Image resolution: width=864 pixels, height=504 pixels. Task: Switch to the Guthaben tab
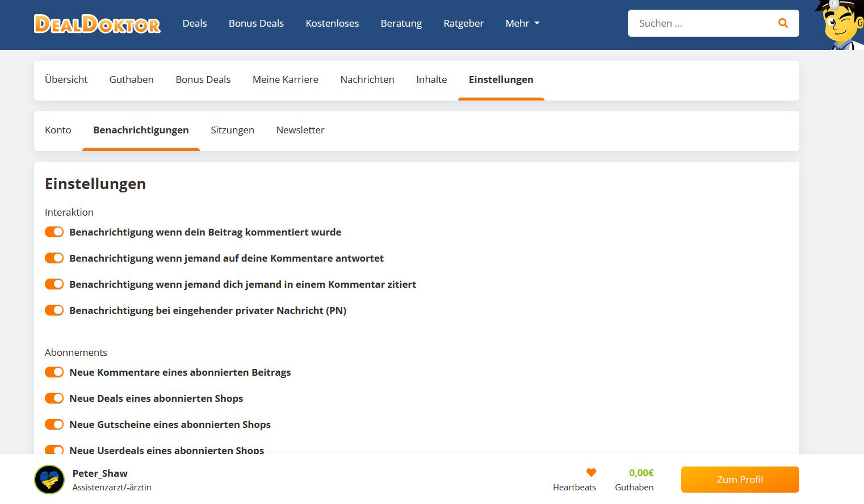click(132, 79)
